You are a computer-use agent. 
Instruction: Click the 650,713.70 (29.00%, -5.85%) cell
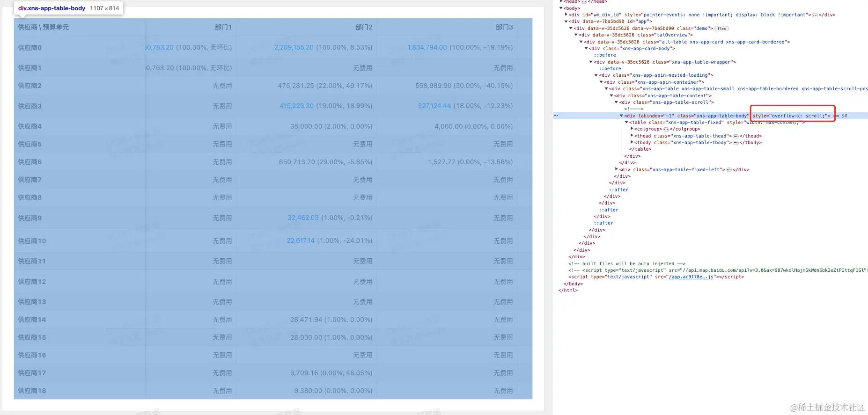(x=326, y=162)
